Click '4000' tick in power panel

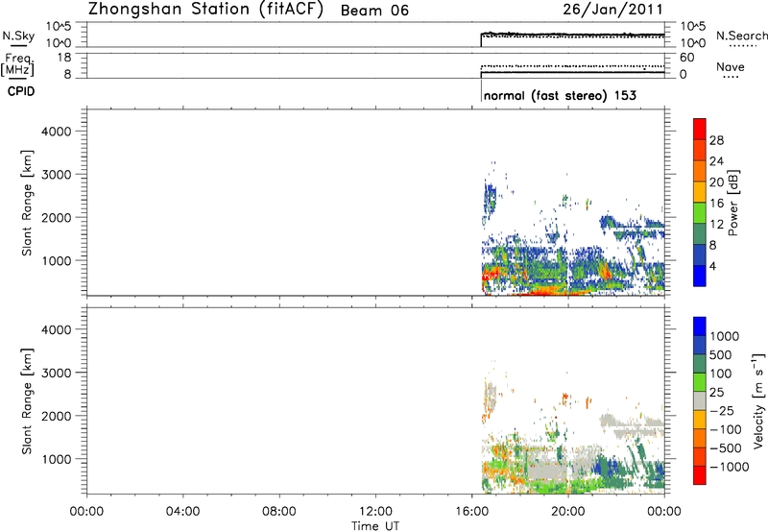point(56,132)
